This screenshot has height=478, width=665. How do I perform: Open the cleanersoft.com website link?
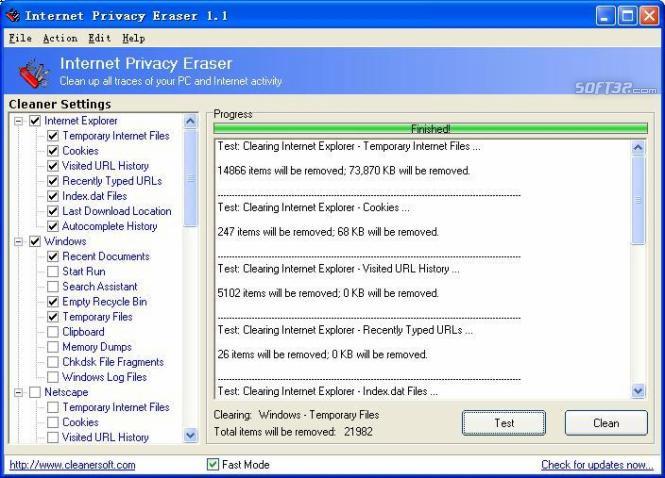click(72, 465)
